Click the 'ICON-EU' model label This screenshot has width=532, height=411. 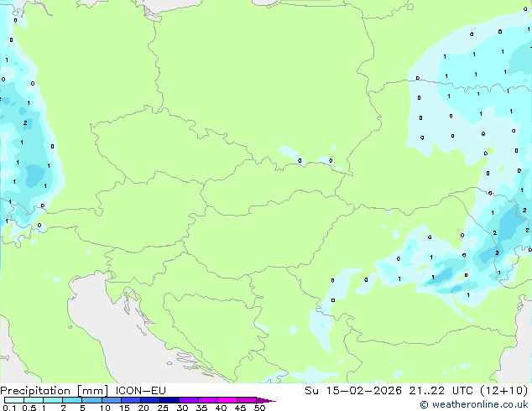pos(140,390)
